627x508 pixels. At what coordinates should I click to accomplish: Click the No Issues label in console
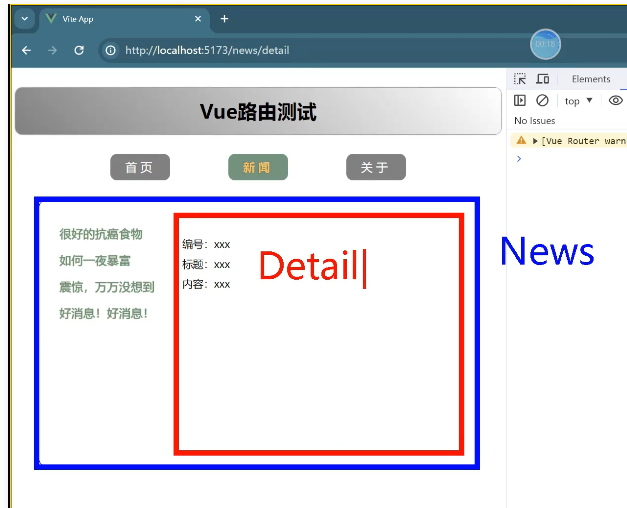(535, 121)
